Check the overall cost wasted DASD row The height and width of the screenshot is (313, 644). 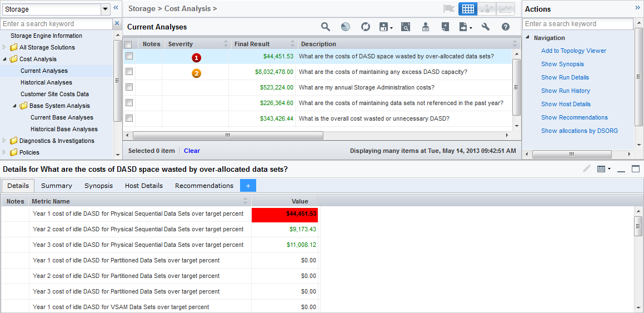129,118
